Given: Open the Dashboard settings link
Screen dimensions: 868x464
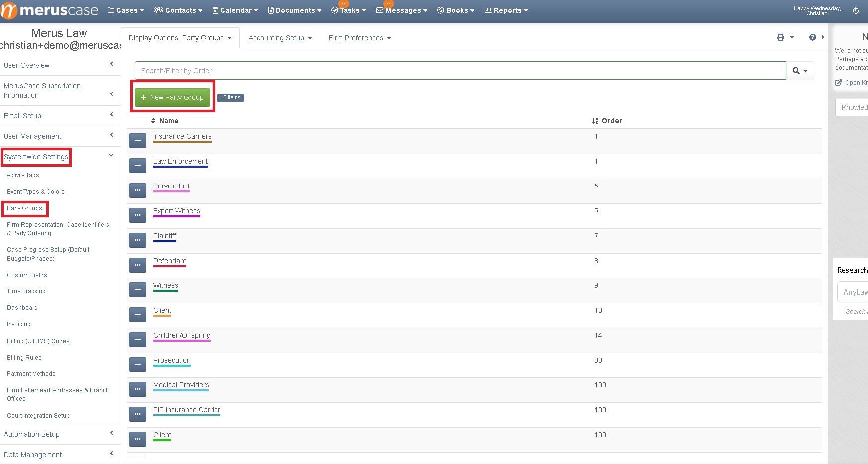Looking at the screenshot, I should click(22, 308).
